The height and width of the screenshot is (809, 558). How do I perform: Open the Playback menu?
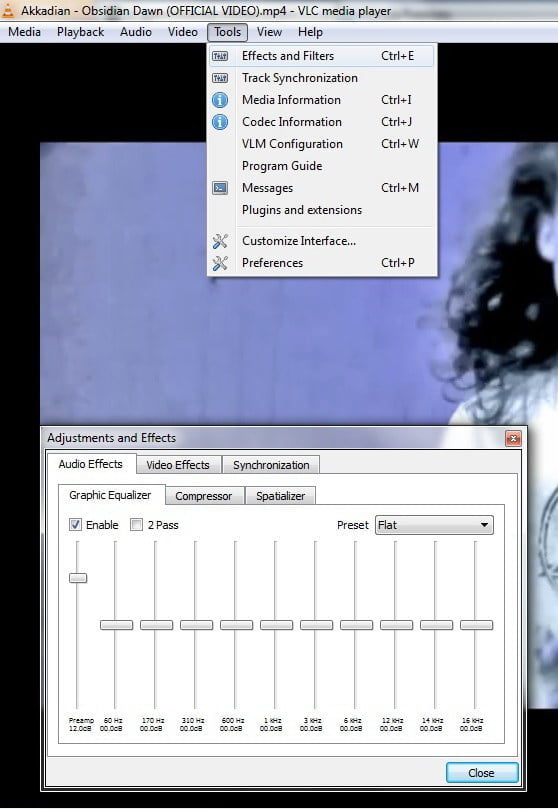coord(80,32)
